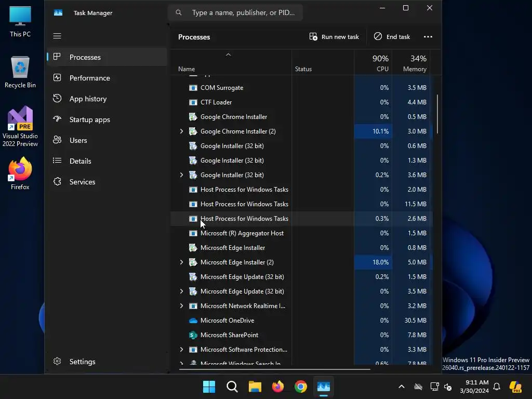Image resolution: width=532 pixels, height=399 pixels.
Task: Open the Services page
Action: pos(107,182)
